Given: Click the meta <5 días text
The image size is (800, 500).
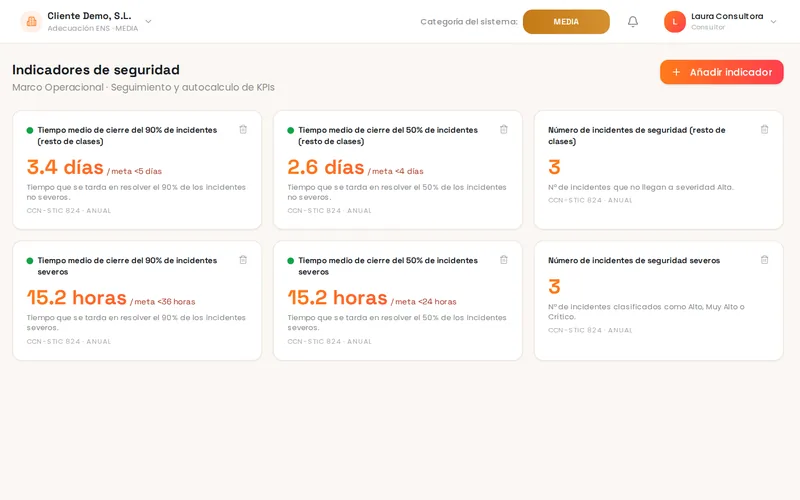Looking at the screenshot, I should tap(134, 171).
